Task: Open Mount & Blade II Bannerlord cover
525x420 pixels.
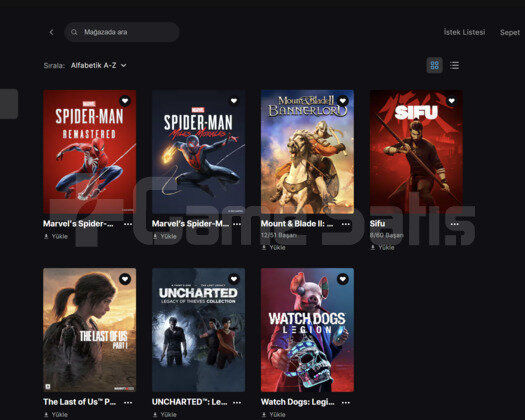Action: [307, 152]
